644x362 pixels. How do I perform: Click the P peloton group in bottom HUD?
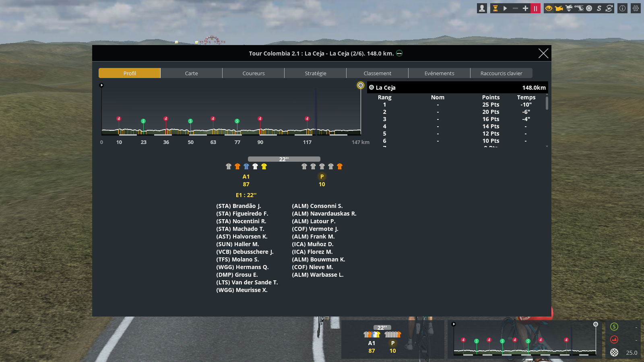coord(393,343)
